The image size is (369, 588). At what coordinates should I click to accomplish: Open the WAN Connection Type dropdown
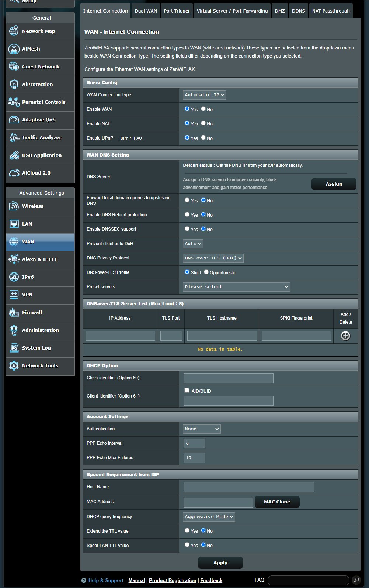click(205, 95)
